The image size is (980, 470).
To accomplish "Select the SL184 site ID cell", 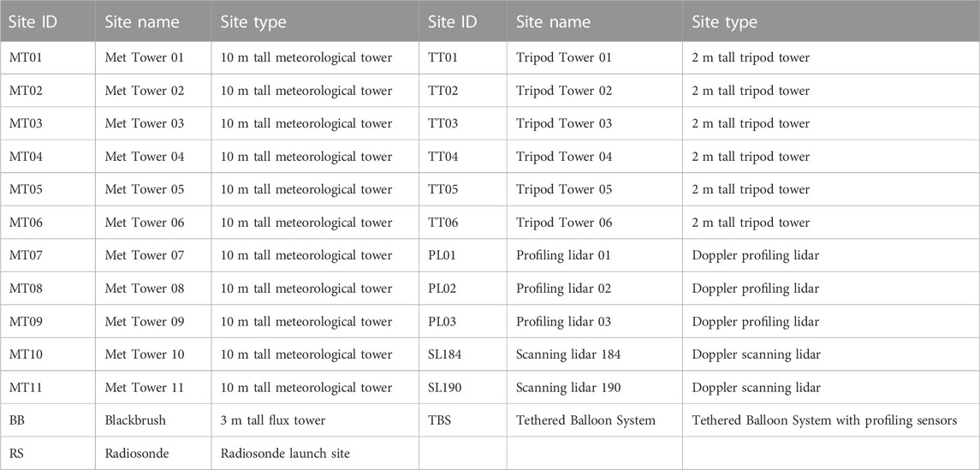I will click(x=462, y=354).
